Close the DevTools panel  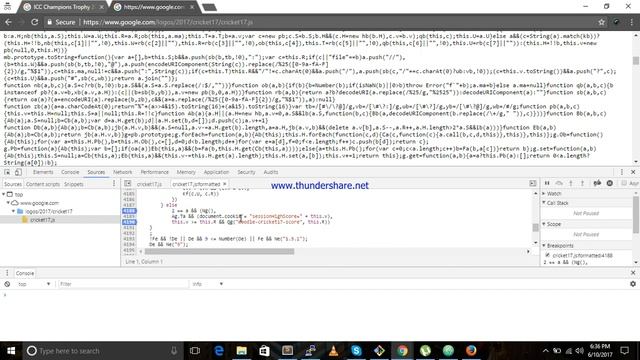pos(633,172)
